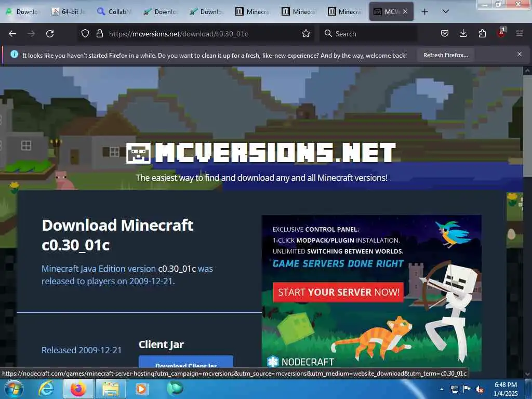This screenshot has width=532, height=399.
Task: Click the Download Client Jar button
Action: [x=186, y=362]
